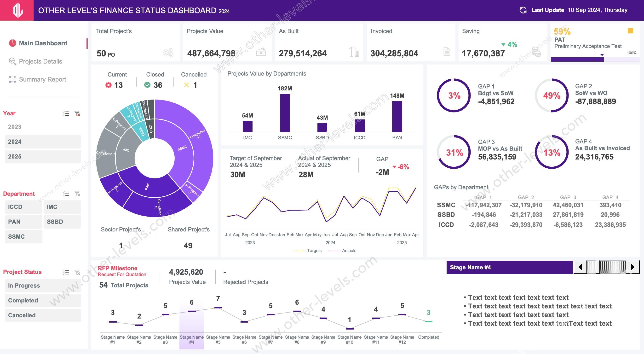Viewport: 644px width, 354px height.
Task: Filter by SSMC department
Action: pyautogui.click(x=23, y=236)
